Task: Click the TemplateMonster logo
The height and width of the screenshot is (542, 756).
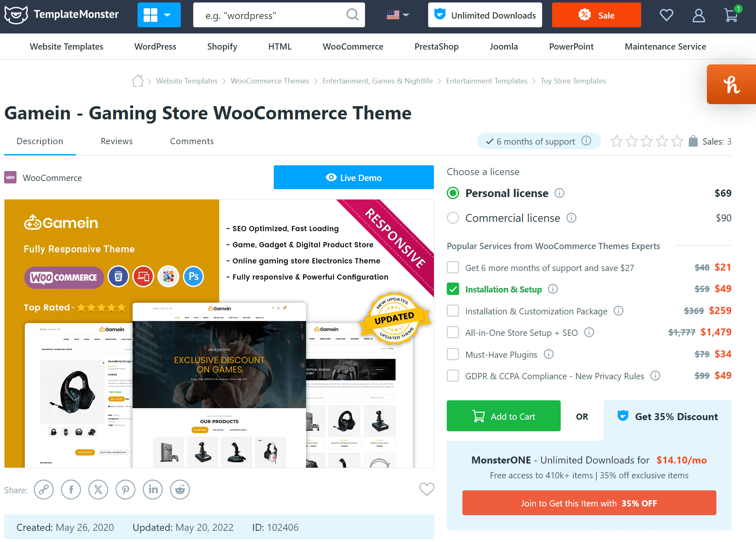Action: click(62, 15)
